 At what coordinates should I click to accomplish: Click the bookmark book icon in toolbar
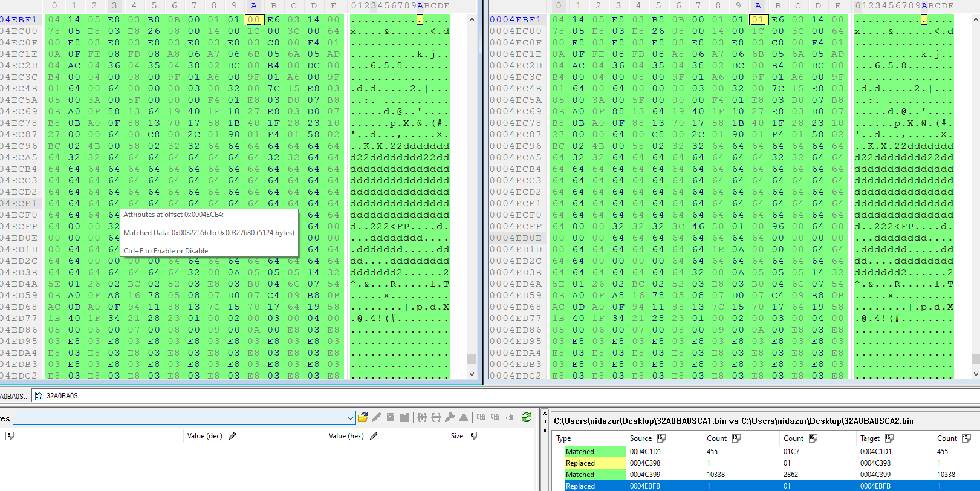coord(404,417)
